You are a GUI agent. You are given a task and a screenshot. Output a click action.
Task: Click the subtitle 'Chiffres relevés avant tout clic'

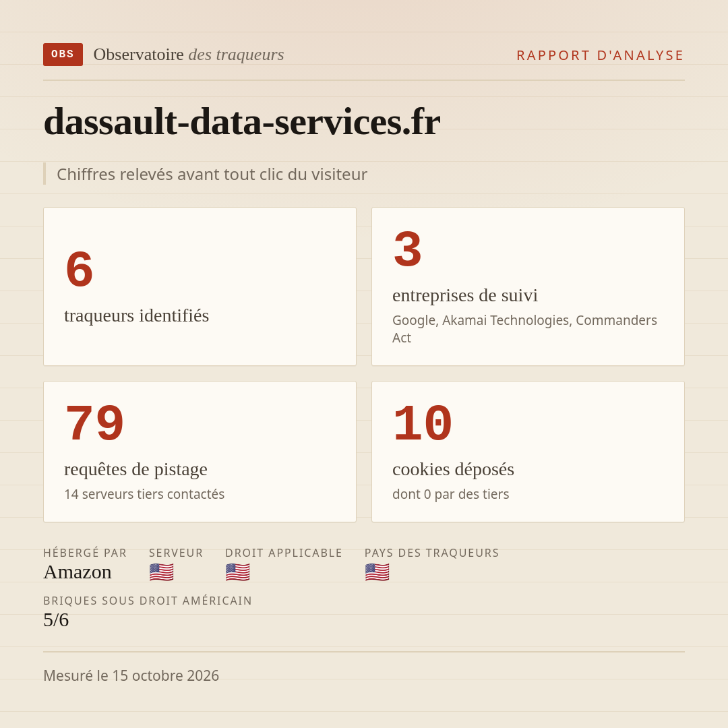(212, 174)
